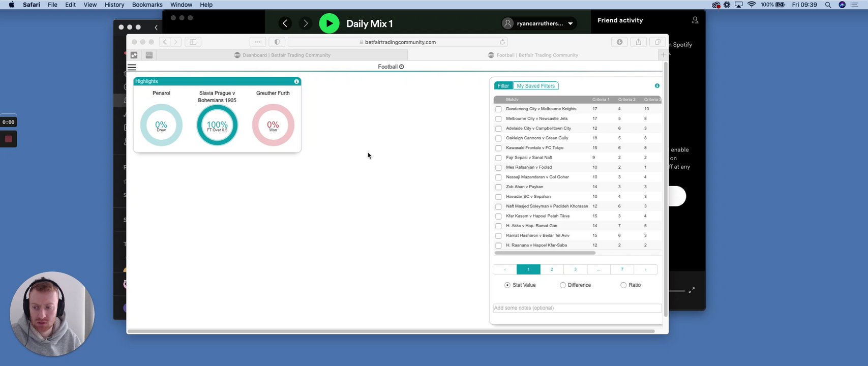
Task: Check the Melbourne City v Newcastle Jets box
Action: (498, 119)
